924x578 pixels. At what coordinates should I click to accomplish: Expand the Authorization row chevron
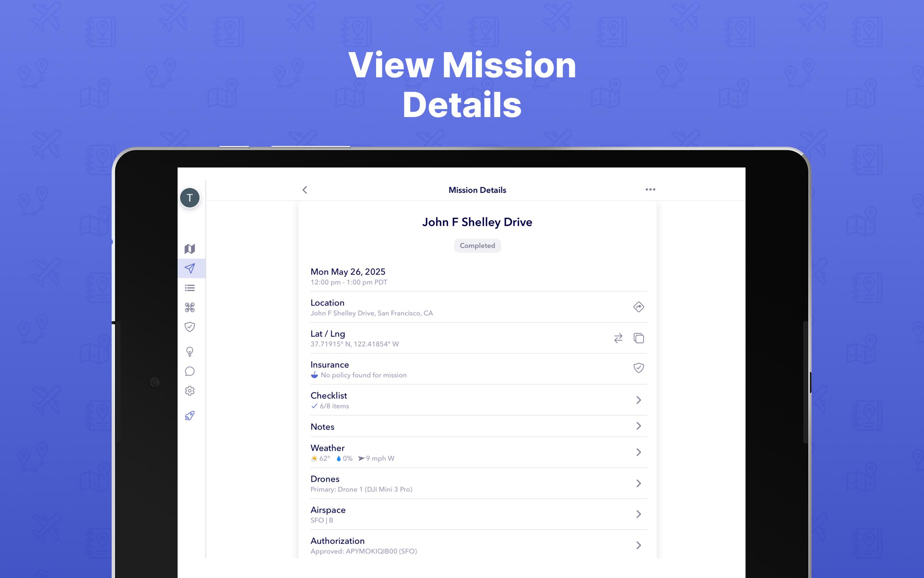(x=638, y=545)
